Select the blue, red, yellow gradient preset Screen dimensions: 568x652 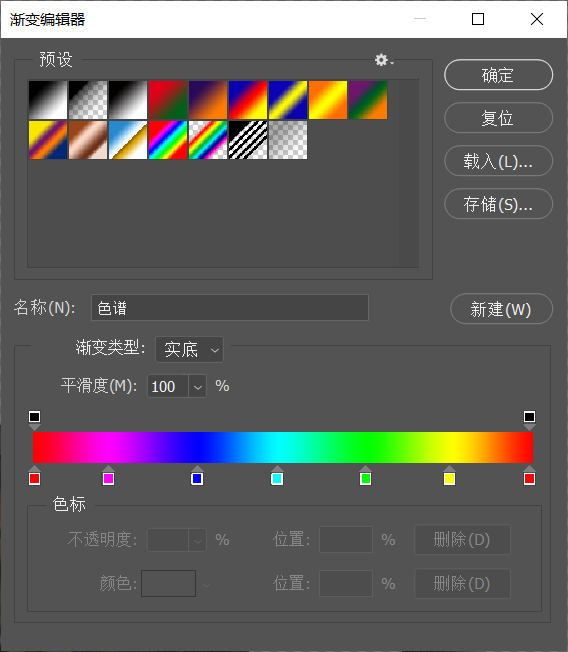coord(247,100)
